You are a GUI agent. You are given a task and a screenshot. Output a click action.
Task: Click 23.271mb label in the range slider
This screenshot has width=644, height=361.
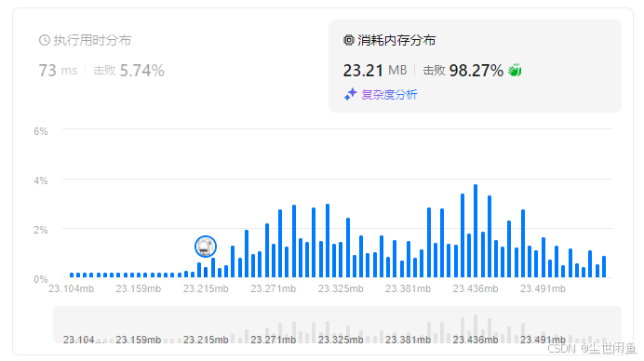coord(273,340)
